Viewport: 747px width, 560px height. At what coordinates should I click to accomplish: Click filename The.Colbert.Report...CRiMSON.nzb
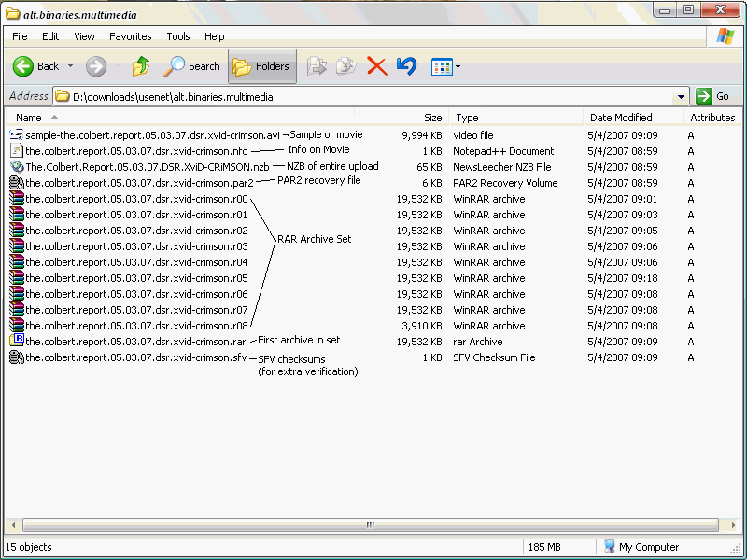coord(148,167)
